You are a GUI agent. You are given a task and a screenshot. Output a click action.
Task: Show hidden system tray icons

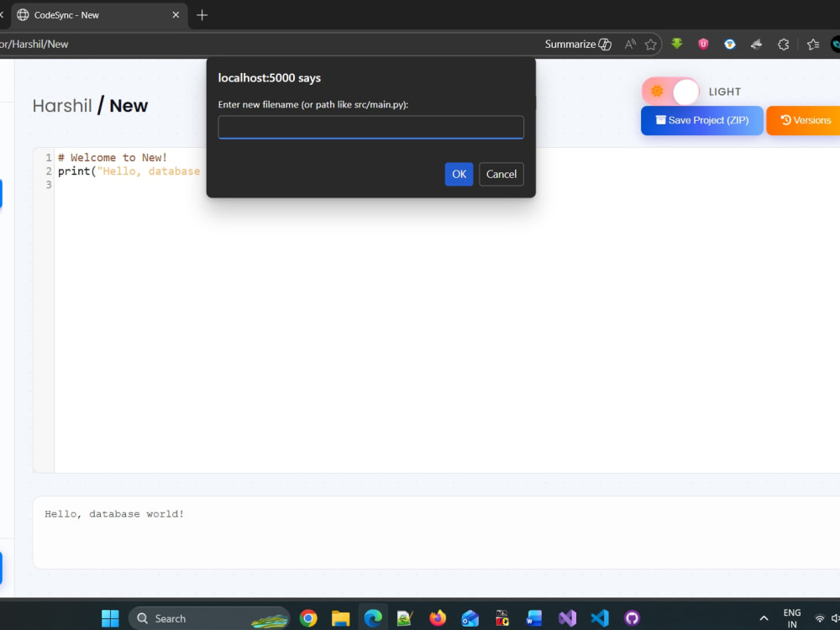[x=764, y=619]
